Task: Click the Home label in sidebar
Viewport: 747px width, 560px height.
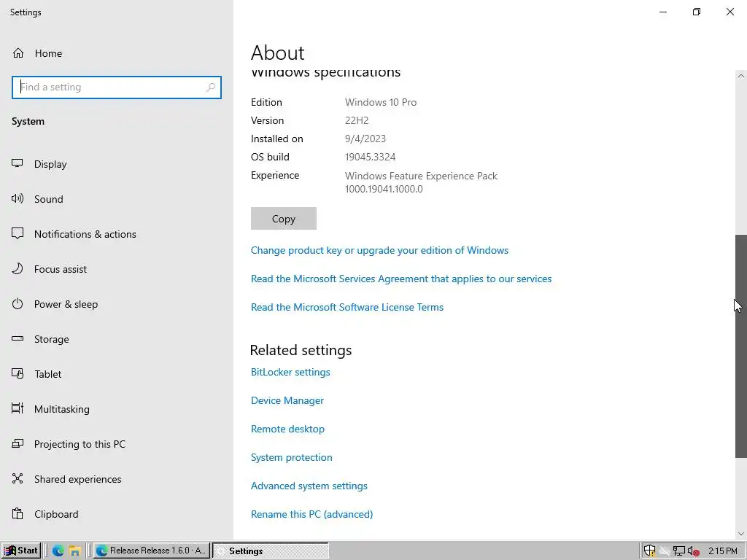Action: click(49, 53)
